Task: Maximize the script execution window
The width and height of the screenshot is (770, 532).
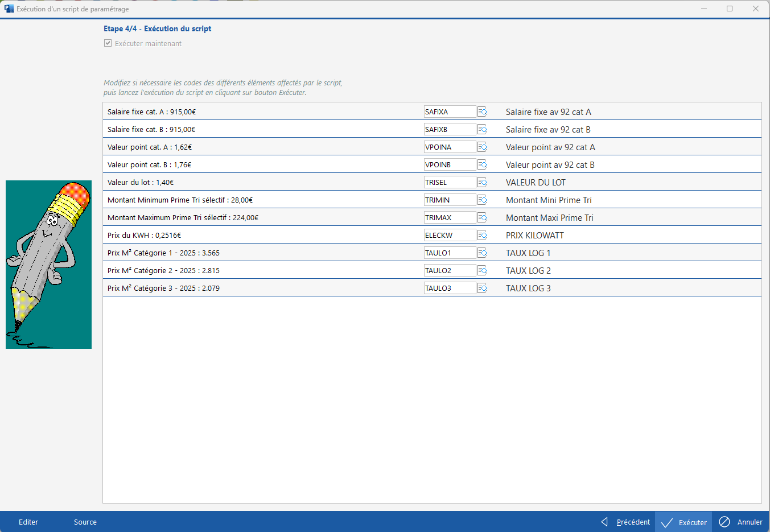Action: tap(730, 9)
